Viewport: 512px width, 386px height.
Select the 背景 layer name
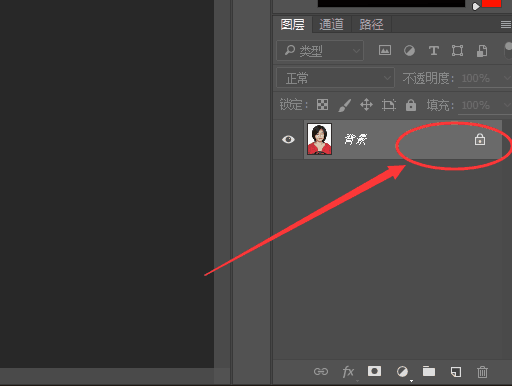pos(356,139)
